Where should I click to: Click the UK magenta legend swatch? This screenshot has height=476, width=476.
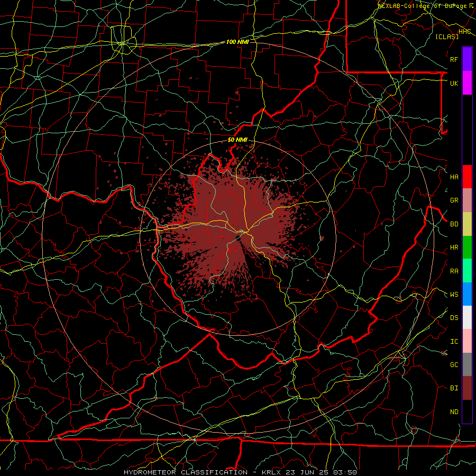pyautogui.click(x=467, y=83)
